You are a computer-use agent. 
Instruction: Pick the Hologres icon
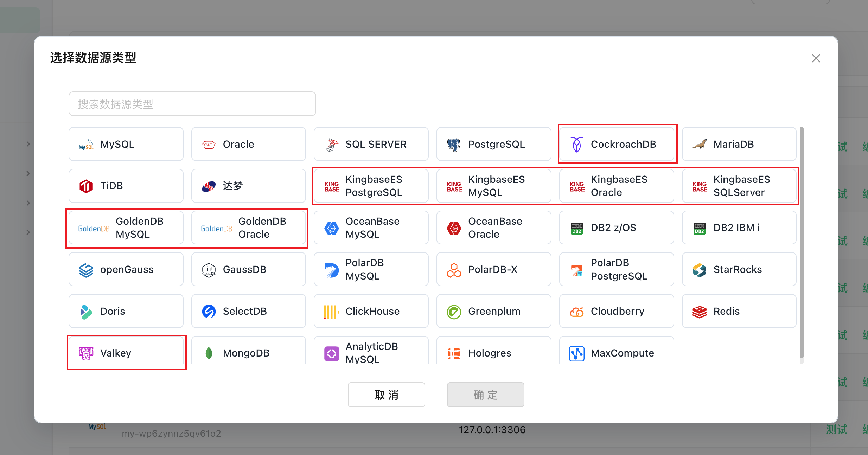[454, 353]
